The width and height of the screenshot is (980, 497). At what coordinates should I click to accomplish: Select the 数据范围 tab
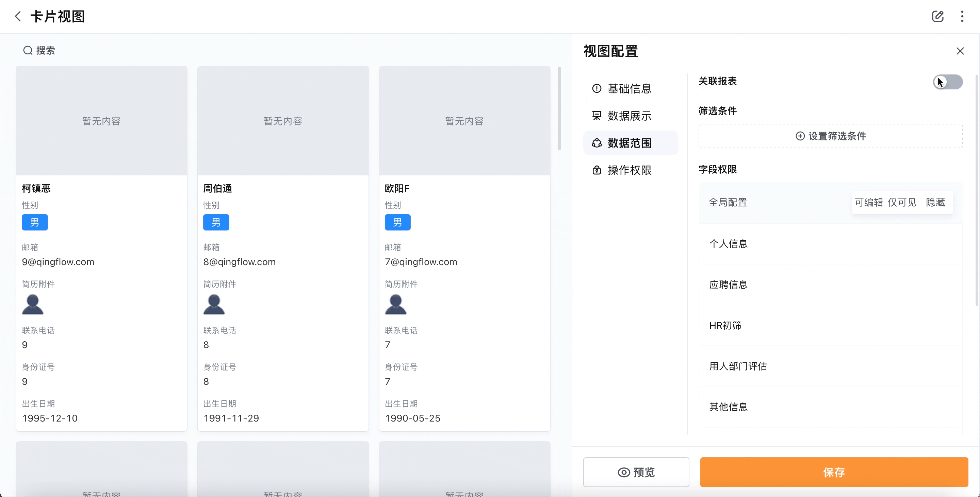pyautogui.click(x=631, y=143)
